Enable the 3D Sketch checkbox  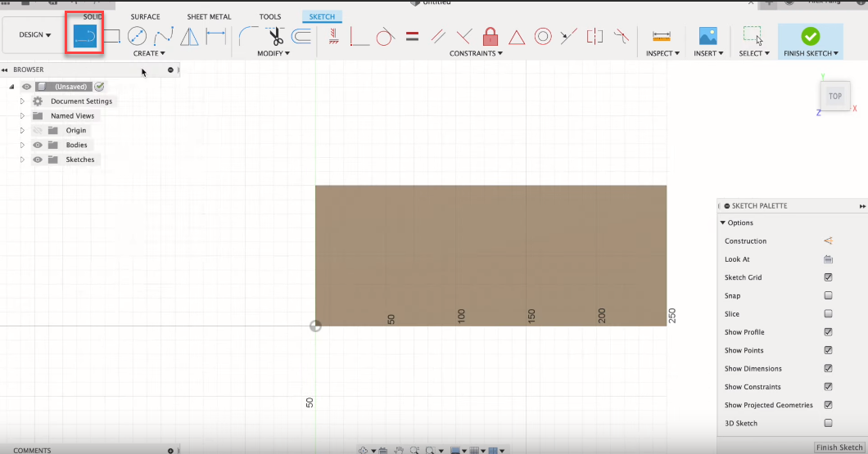coord(828,424)
